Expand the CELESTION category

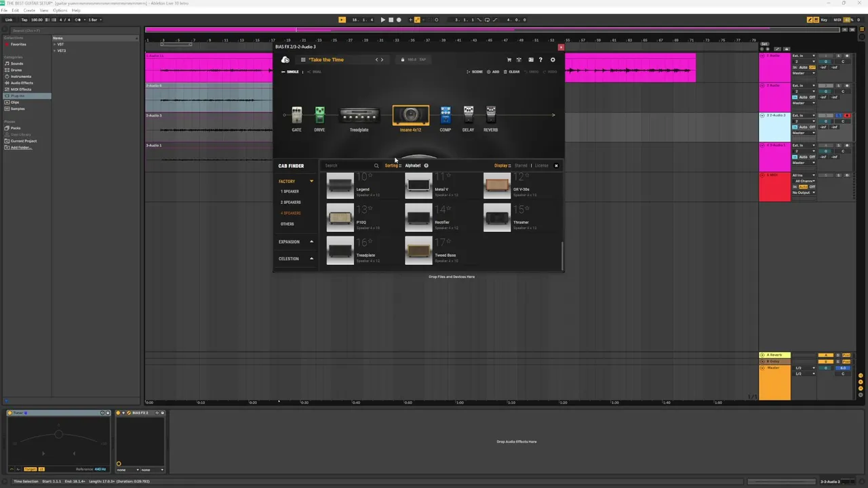[x=312, y=258]
